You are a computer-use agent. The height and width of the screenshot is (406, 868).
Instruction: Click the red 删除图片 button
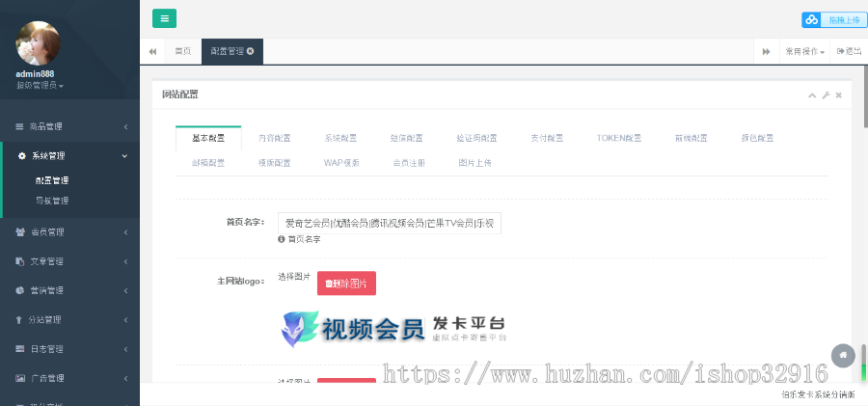click(346, 284)
